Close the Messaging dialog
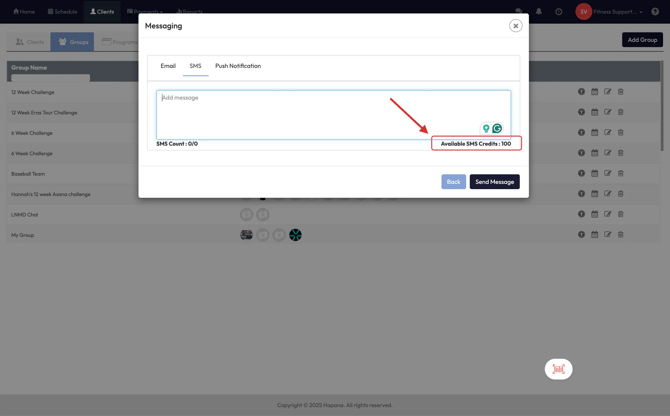670x416 pixels. point(515,26)
